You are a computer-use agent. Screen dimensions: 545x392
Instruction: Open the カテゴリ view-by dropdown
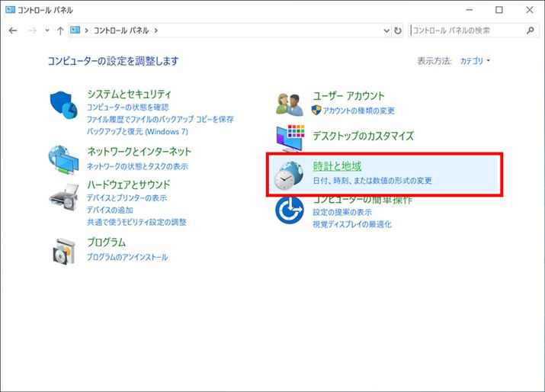point(475,61)
